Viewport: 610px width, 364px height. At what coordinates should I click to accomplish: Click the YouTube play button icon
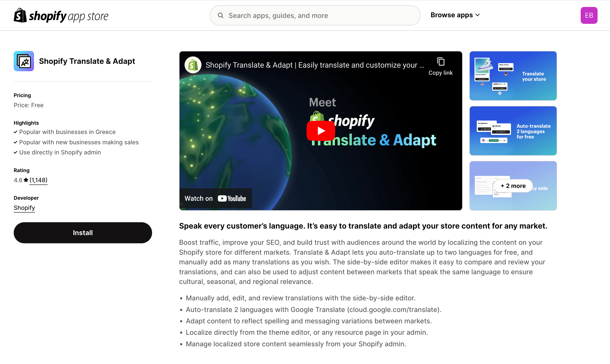pyautogui.click(x=321, y=130)
